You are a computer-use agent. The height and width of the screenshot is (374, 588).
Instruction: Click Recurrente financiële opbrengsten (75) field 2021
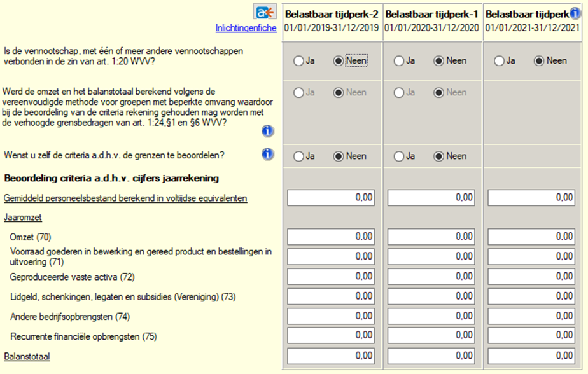pyautogui.click(x=532, y=335)
